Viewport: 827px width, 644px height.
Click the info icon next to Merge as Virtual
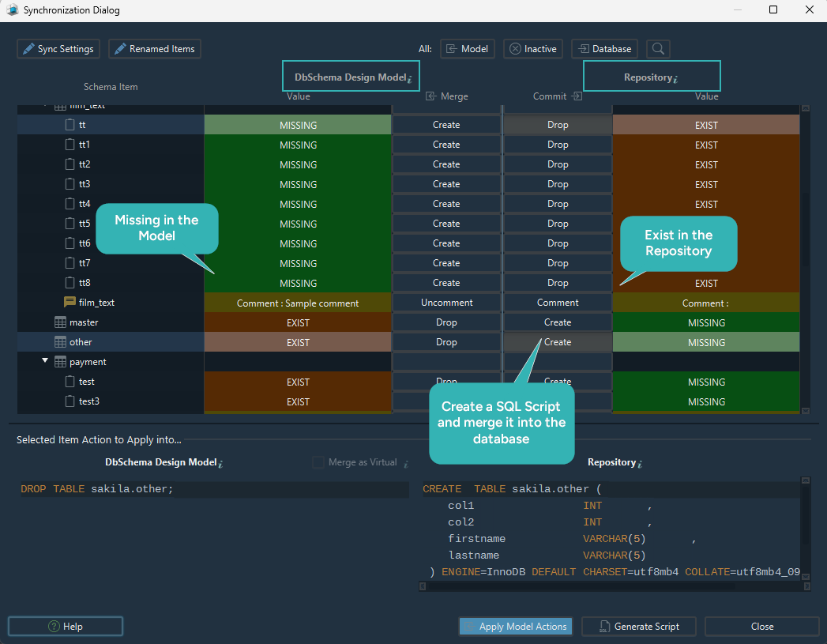pyautogui.click(x=405, y=464)
